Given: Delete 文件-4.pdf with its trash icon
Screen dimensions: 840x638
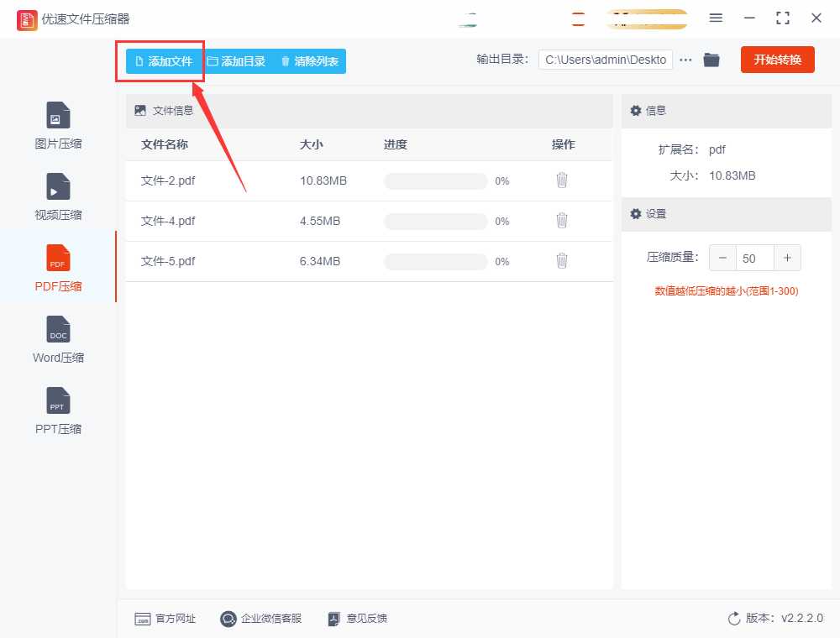Looking at the screenshot, I should pyautogui.click(x=561, y=221).
